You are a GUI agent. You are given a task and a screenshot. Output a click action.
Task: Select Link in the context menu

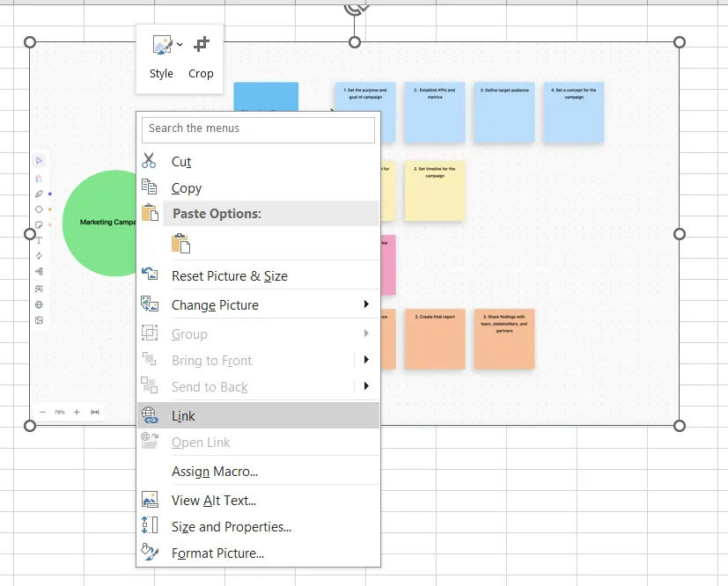tap(258, 415)
